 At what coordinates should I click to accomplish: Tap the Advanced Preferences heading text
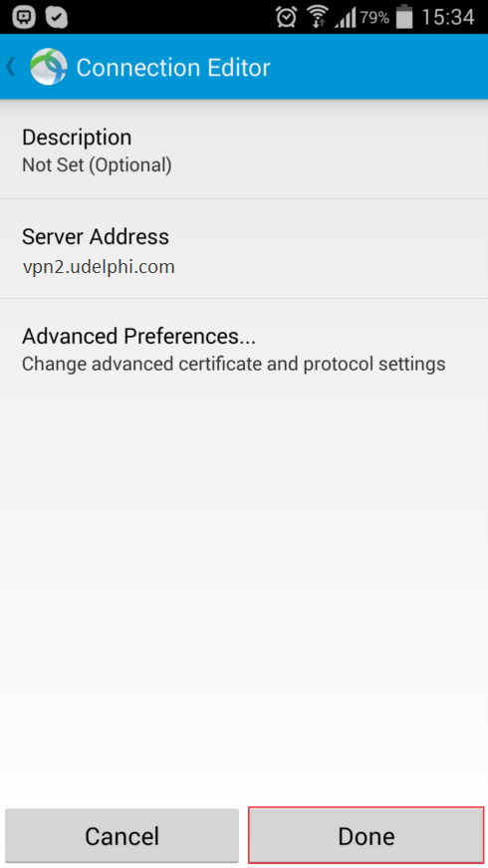click(138, 336)
